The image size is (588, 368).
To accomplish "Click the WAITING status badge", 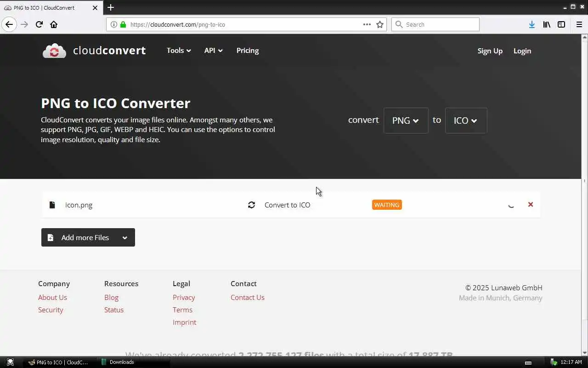I will click(x=387, y=205).
